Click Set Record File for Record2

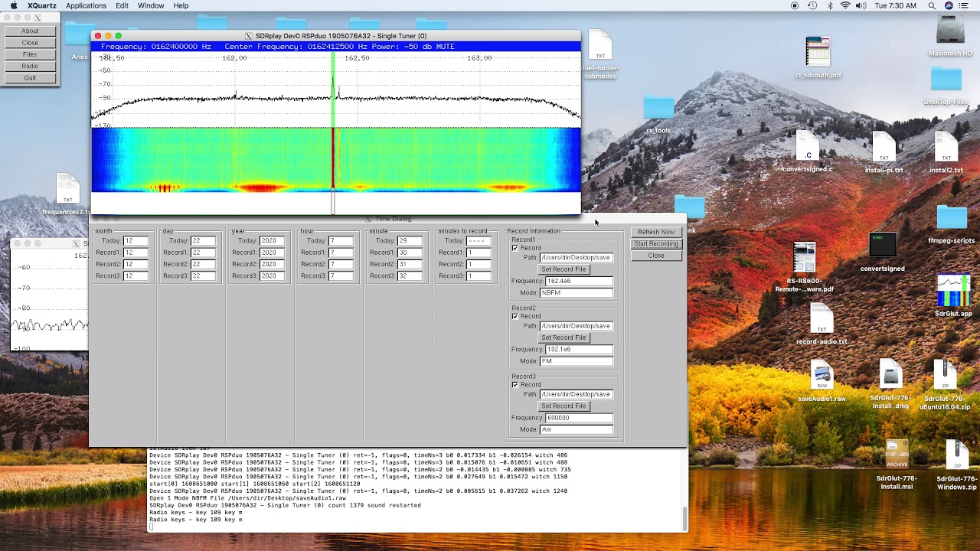[563, 337]
